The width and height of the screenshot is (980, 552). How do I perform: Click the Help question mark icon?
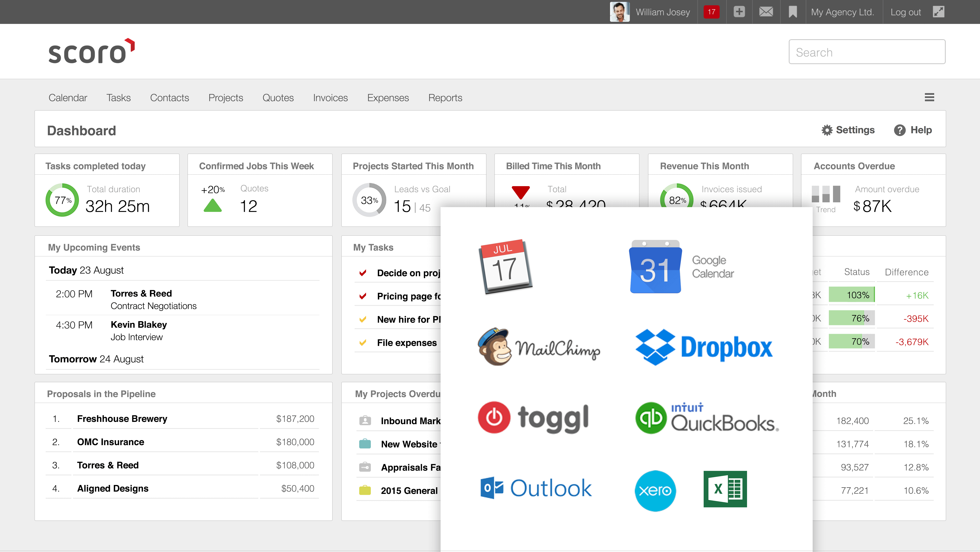pyautogui.click(x=900, y=130)
